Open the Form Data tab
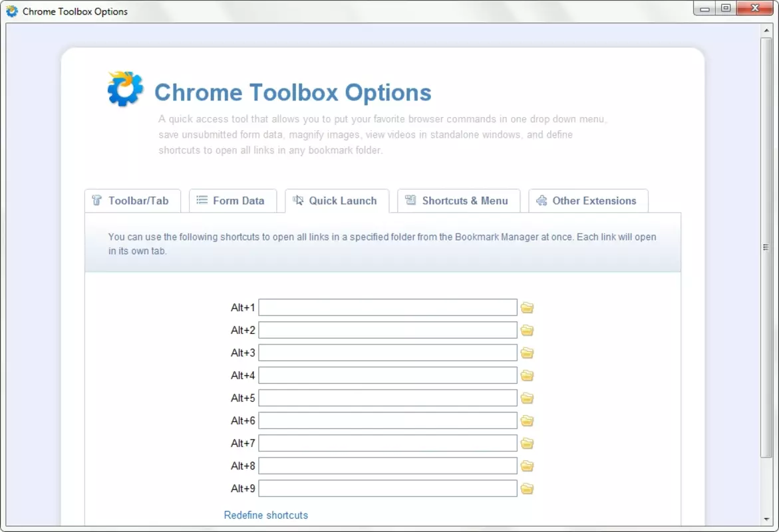779x532 pixels. [233, 201]
